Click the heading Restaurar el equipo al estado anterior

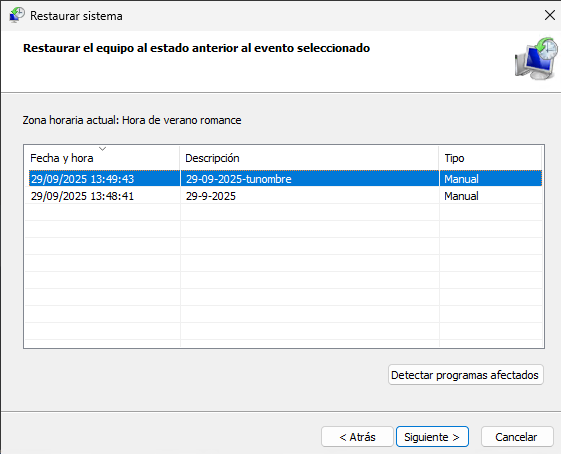(x=196, y=48)
